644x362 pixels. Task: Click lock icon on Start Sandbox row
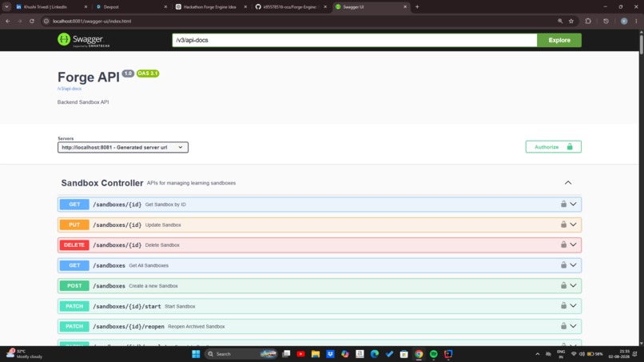coord(563,306)
